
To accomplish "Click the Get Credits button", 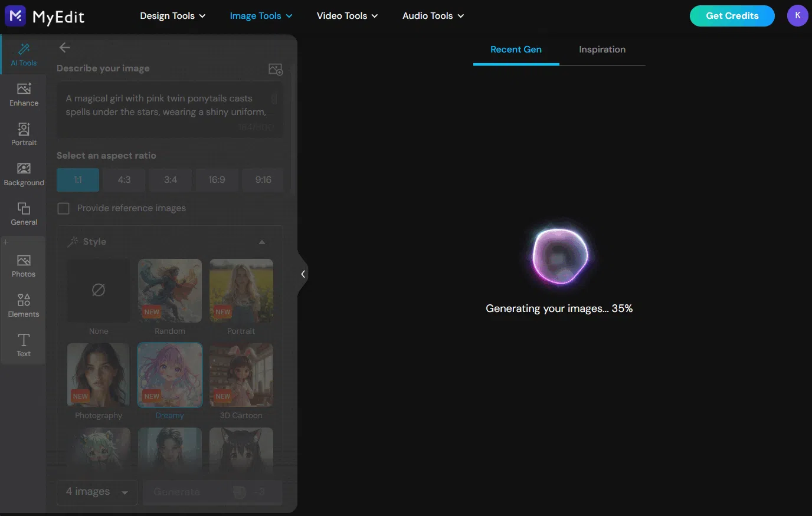I will click(732, 16).
